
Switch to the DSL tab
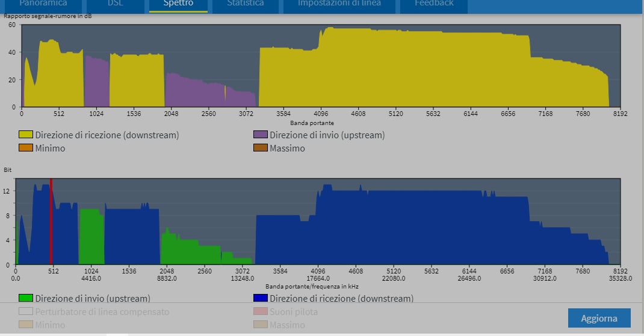pos(115,4)
